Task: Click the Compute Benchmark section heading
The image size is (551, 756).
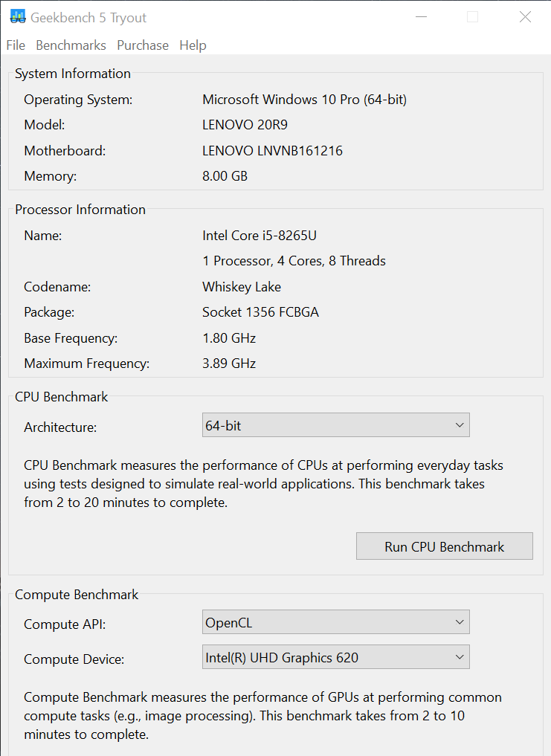Action: tap(77, 595)
